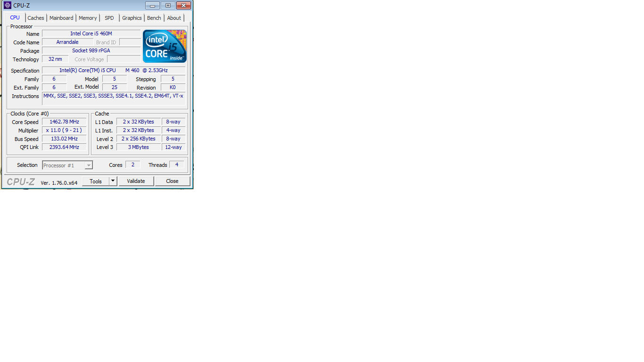644x362 pixels.
Task: Click the Validate button
Action: pyautogui.click(x=136, y=181)
